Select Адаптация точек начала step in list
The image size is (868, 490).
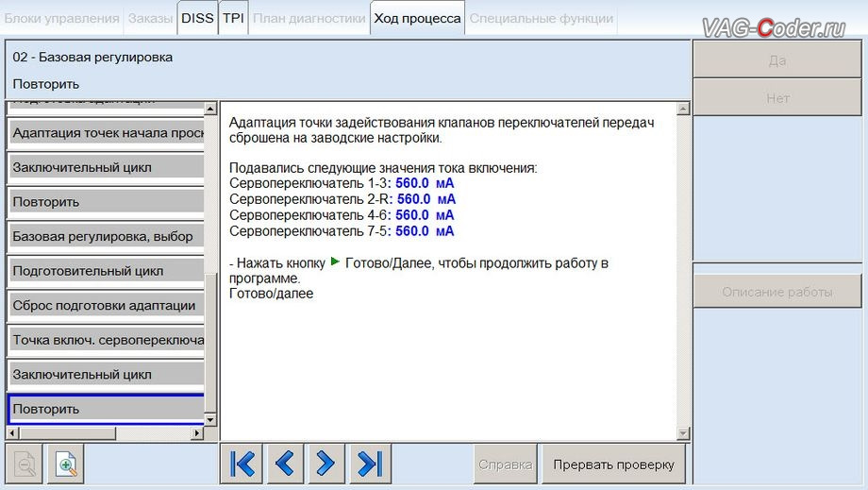pyautogui.click(x=107, y=133)
